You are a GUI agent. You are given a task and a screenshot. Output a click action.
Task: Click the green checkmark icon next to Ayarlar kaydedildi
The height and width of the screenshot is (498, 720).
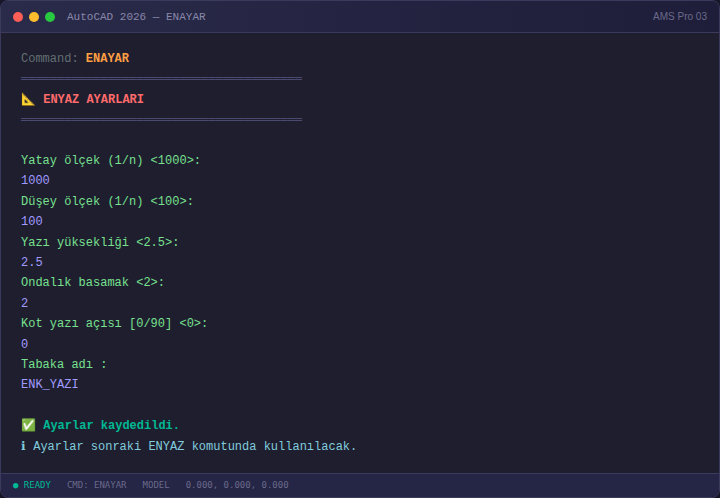(28, 425)
